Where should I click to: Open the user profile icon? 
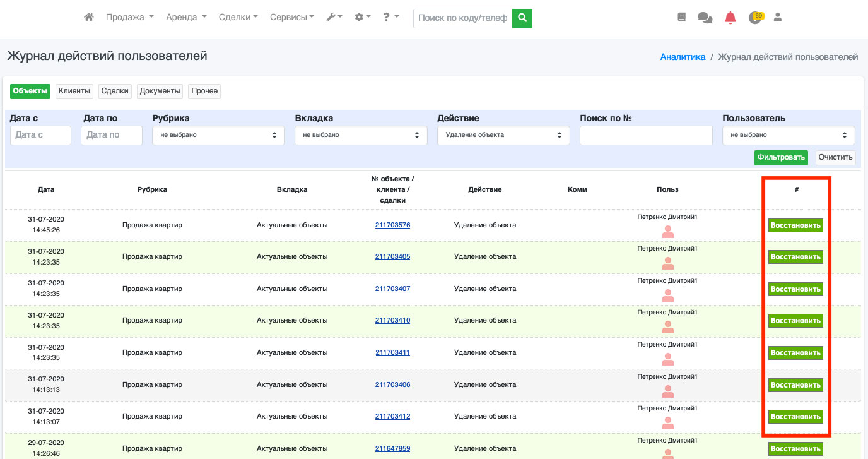coord(778,18)
